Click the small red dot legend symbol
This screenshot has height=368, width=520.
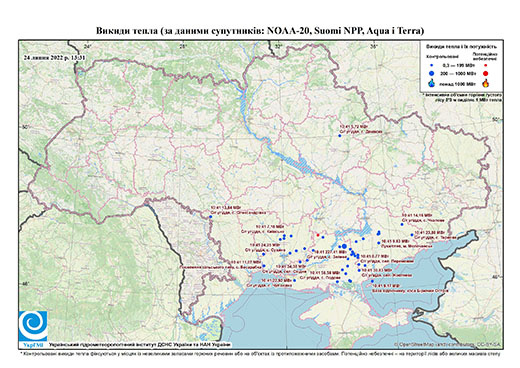pyautogui.click(x=485, y=65)
